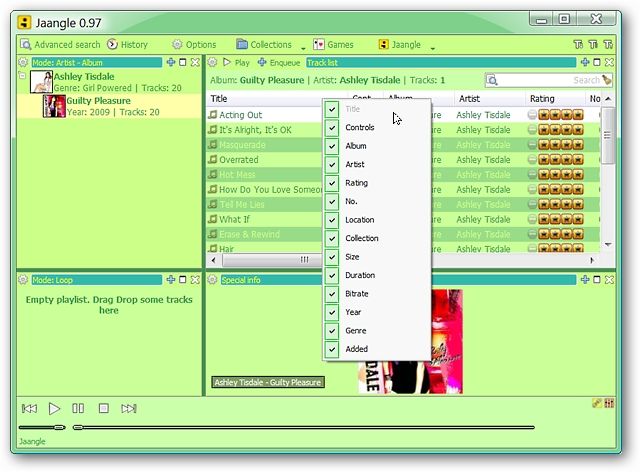Select the track Acting Out
Image resolution: width=640 pixels, height=472 pixels.
[241, 115]
